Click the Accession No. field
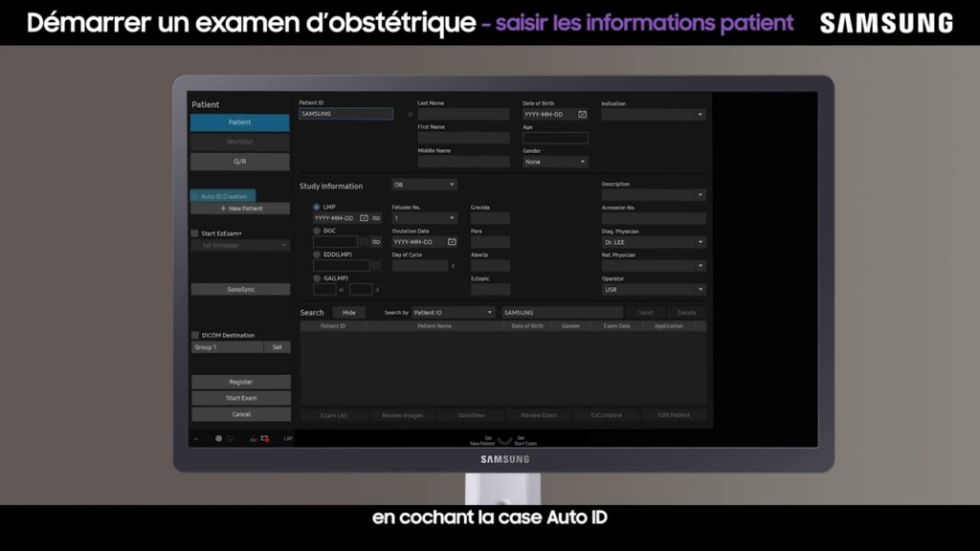This screenshot has width=980, height=551. coord(653,218)
